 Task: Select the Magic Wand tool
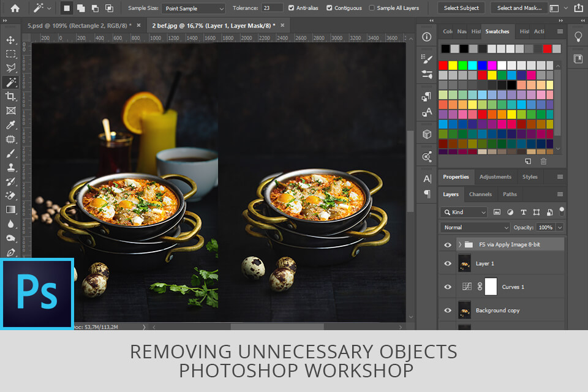coord(11,81)
